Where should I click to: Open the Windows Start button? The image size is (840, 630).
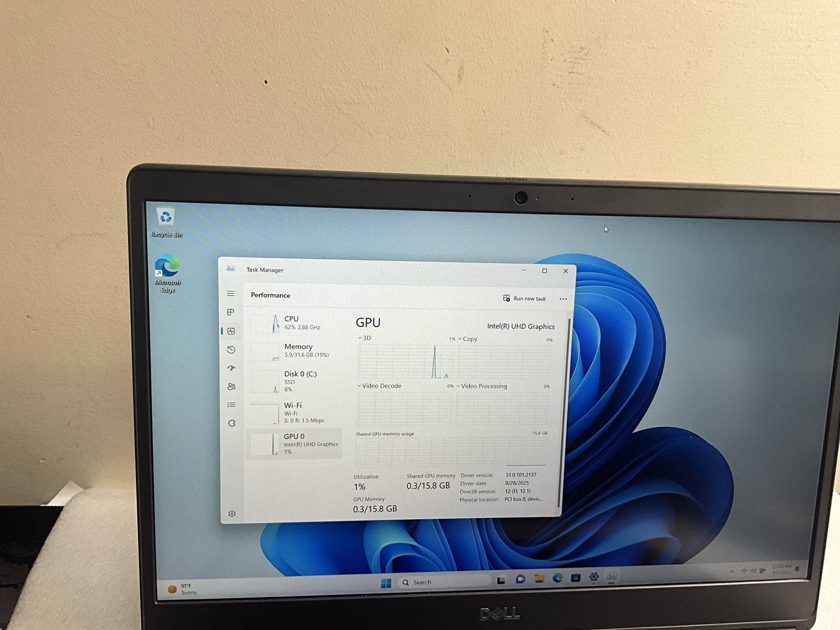pyautogui.click(x=386, y=583)
